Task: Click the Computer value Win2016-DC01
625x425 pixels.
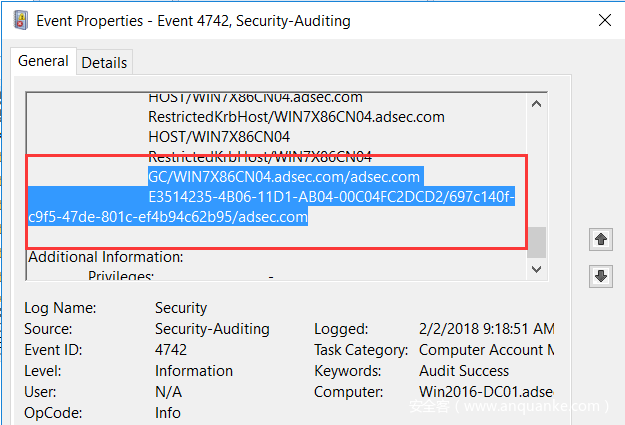Action: [x=486, y=392]
